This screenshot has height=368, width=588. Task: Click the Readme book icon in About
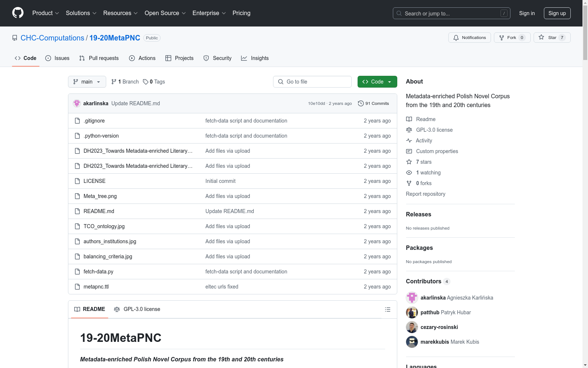click(x=409, y=119)
